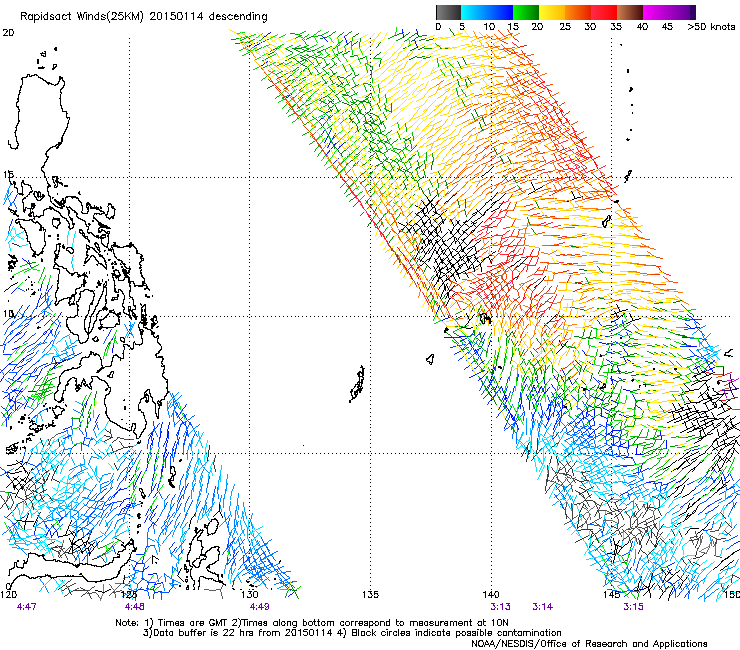The height and width of the screenshot is (650, 740).
Task: Click the '4:49' time label
Action: tap(259, 607)
